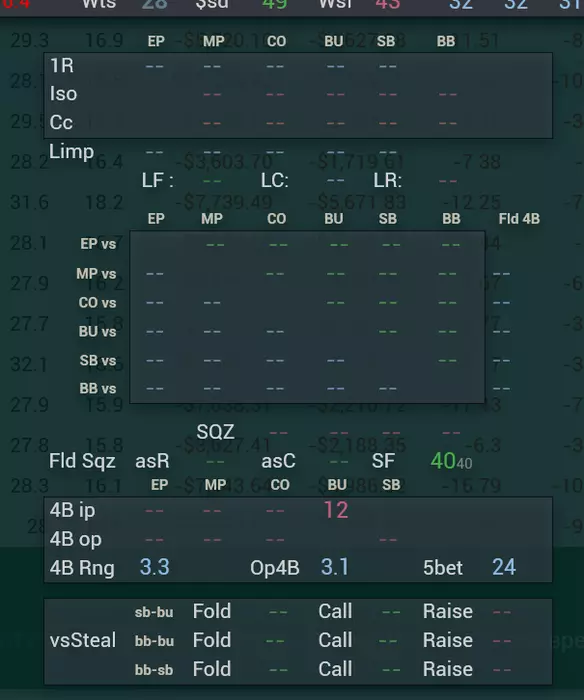Image resolution: width=584 pixels, height=700 pixels.
Task: Select the Limp row label
Action: pos(71,152)
